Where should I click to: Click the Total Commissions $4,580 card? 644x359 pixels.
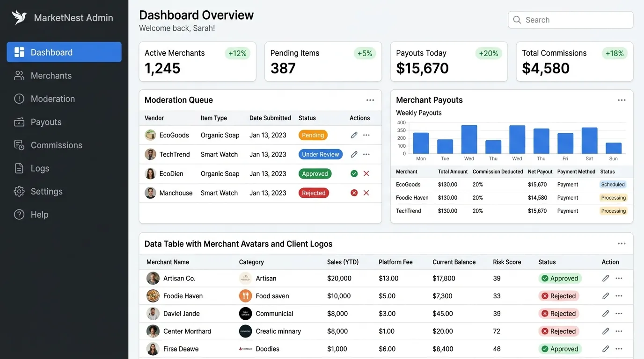575,62
